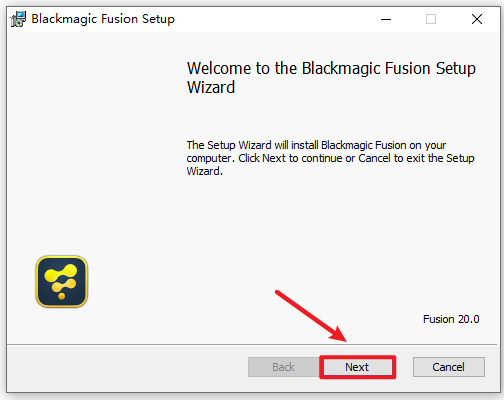
Task: Click the word Next inside the description sentence
Action: click(274, 158)
